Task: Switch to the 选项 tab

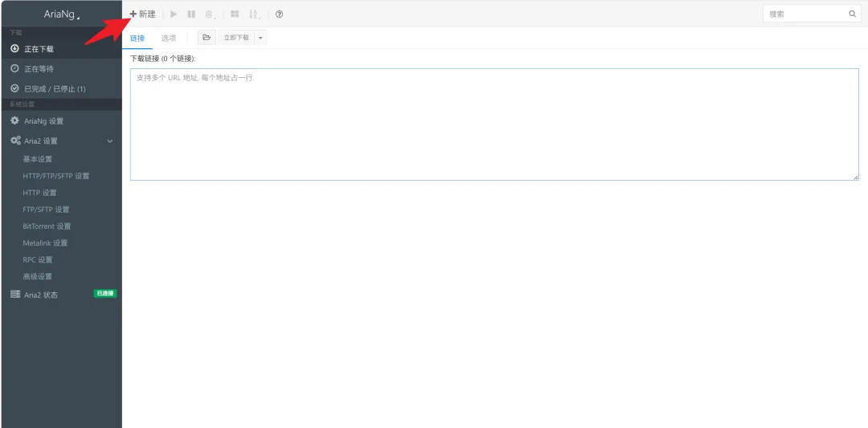Action: (x=169, y=39)
